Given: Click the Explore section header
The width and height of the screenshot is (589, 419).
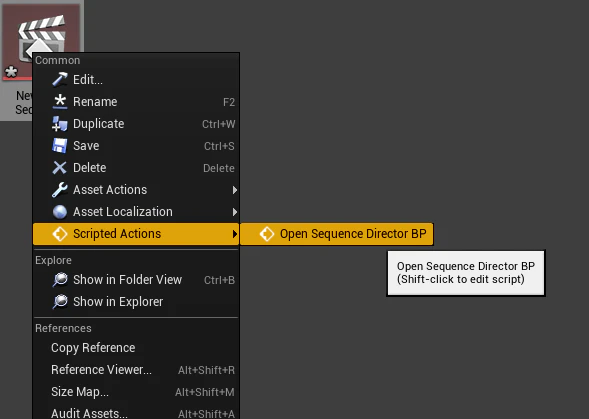Looking at the screenshot, I should (53, 260).
